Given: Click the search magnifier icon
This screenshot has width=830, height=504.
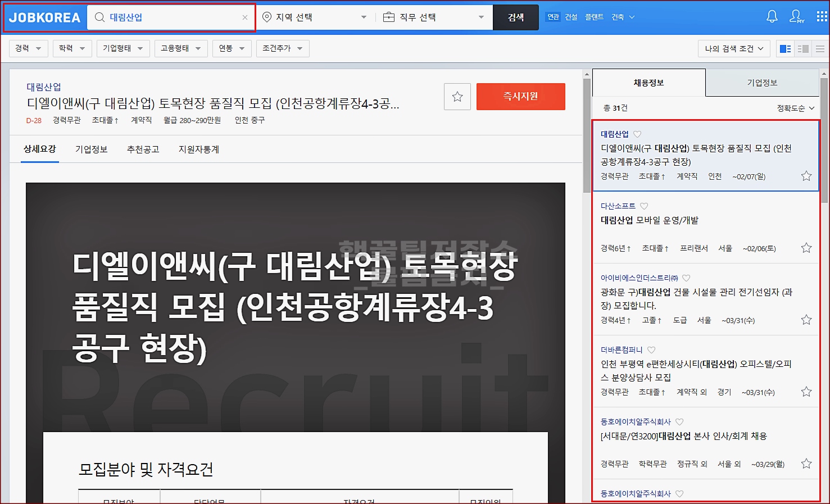Looking at the screenshot, I should (99, 17).
